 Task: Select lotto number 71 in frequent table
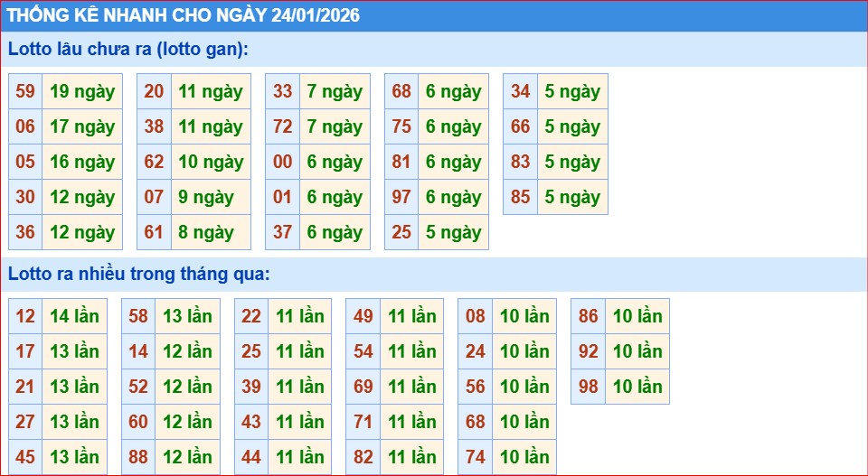pyautogui.click(x=363, y=422)
